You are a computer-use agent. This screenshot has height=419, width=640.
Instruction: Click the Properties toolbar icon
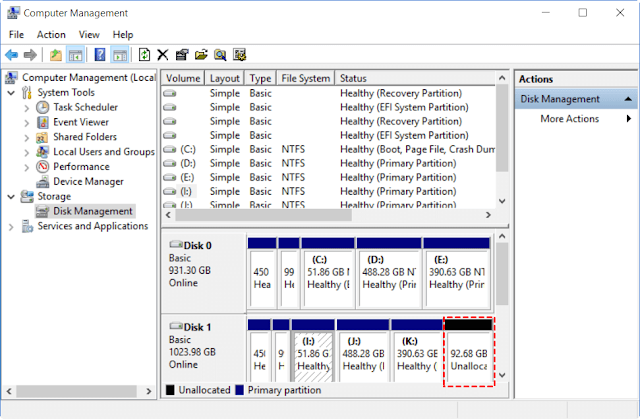(182, 55)
